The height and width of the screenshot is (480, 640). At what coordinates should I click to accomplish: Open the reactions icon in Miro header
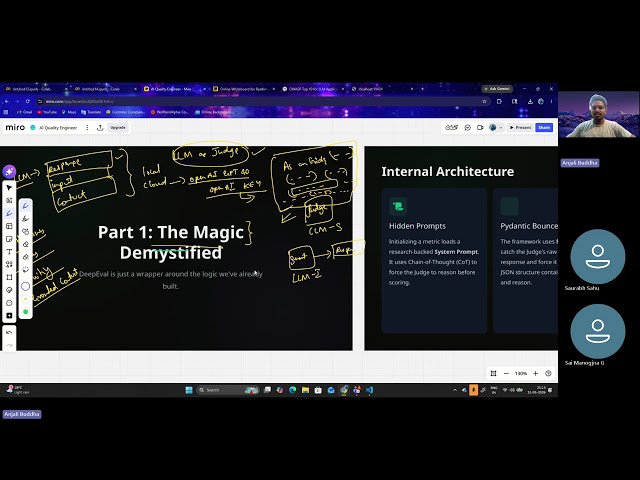(x=468, y=128)
